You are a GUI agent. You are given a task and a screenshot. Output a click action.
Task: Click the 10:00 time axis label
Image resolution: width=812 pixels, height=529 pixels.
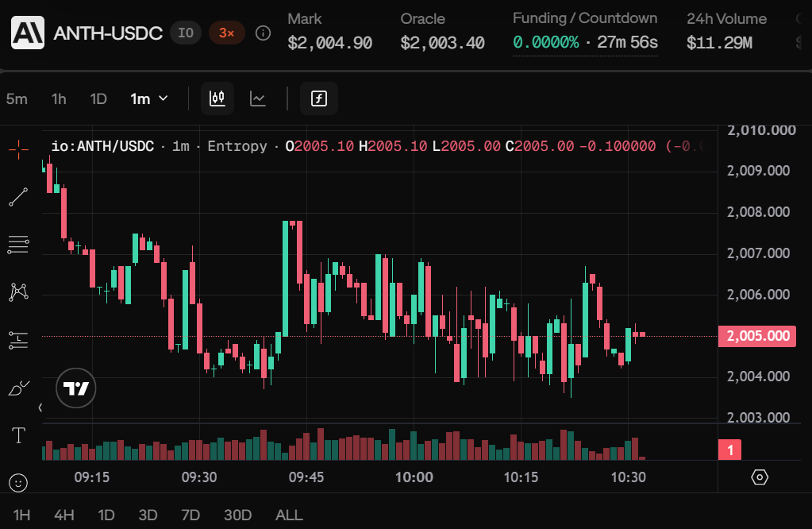[414, 477]
